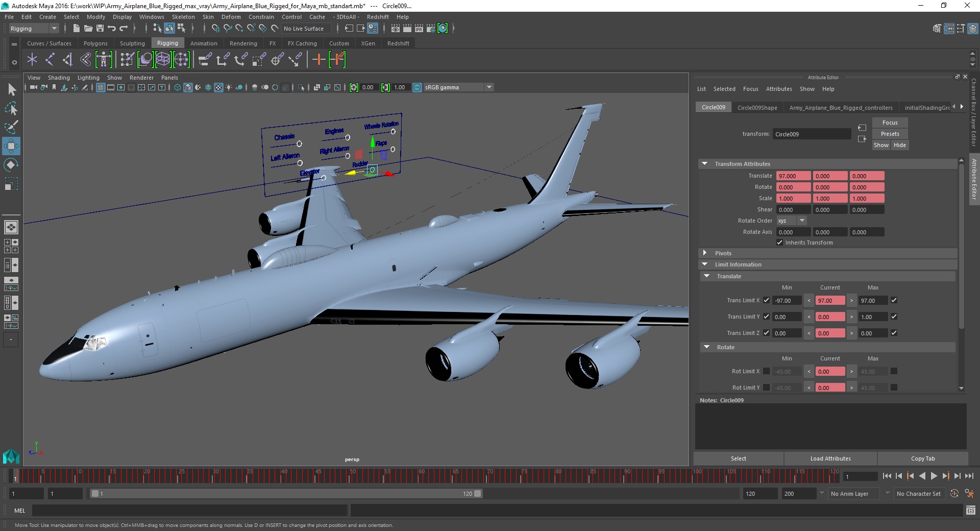
Task: Open the viewport Shading menu
Action: (x=59, y=78)
